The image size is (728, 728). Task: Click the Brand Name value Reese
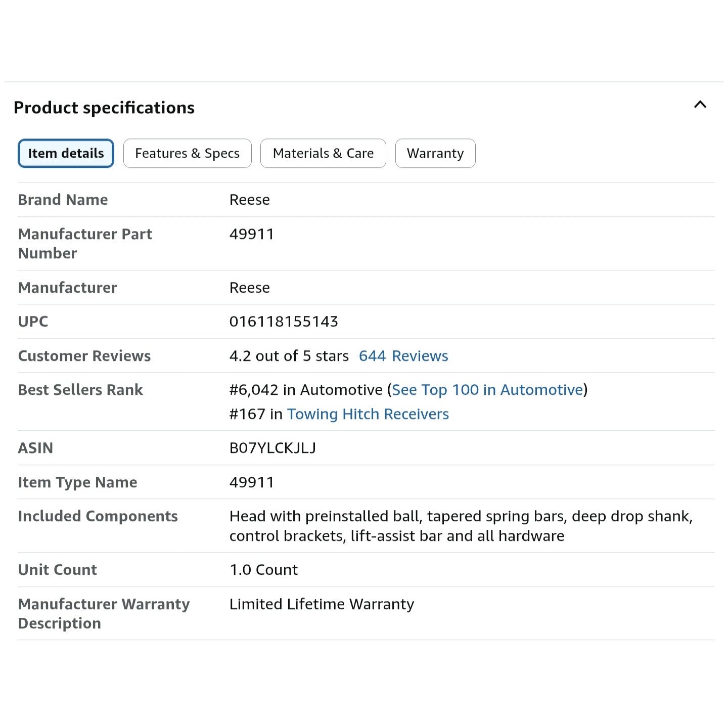249,200
